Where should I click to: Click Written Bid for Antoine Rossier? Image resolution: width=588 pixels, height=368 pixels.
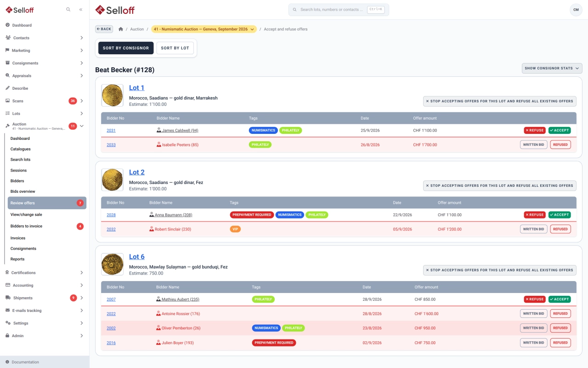click(533, 314)
